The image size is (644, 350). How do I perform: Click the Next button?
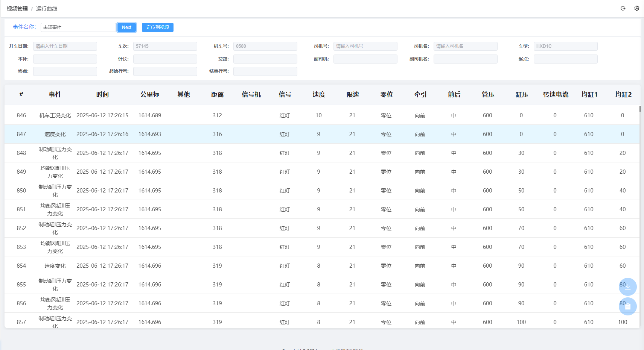point(126,27)
